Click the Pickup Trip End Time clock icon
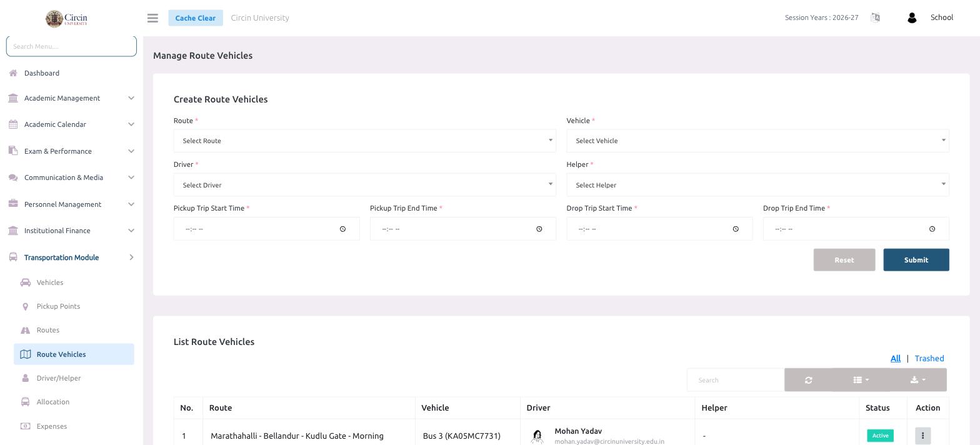This screenshot has height=445, width=980. pyautogui.click(x=539, y=229)
